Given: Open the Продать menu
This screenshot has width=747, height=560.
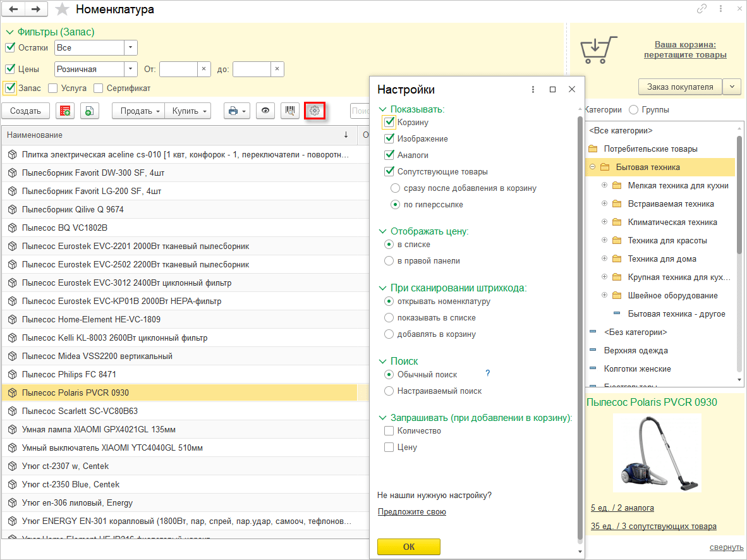Looking at the screenshot, I should coord(138,111).
